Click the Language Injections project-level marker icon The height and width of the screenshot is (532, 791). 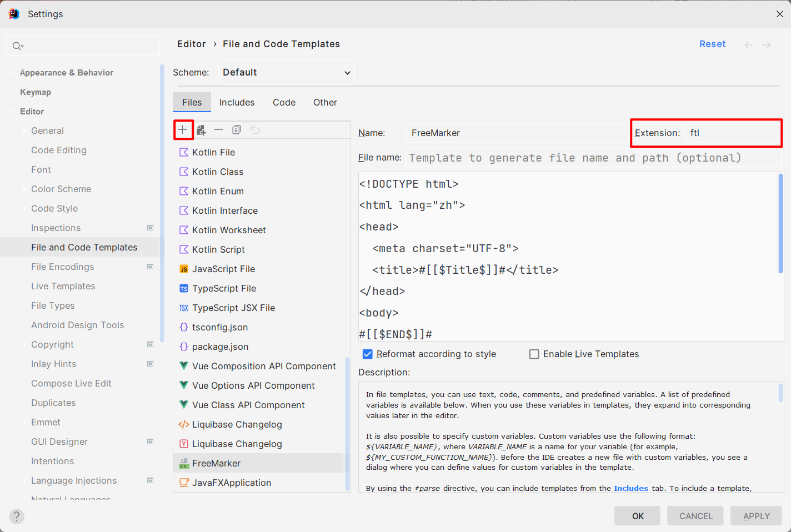[150, 480]
